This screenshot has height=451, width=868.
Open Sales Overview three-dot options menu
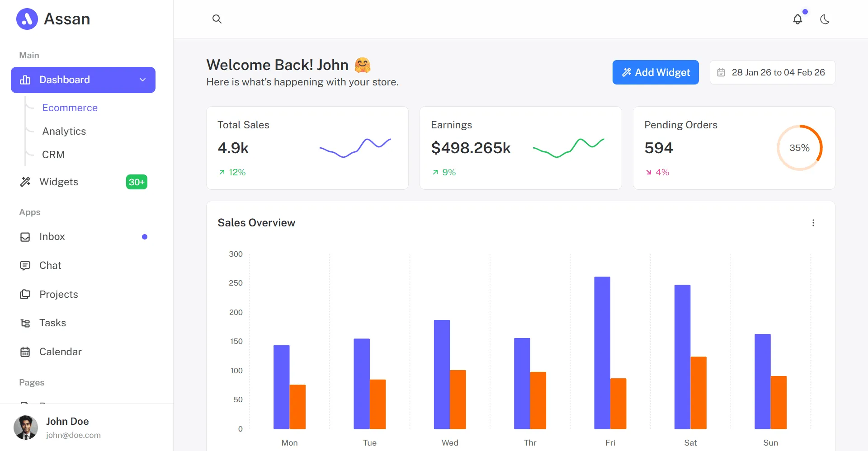coord(813,223)
